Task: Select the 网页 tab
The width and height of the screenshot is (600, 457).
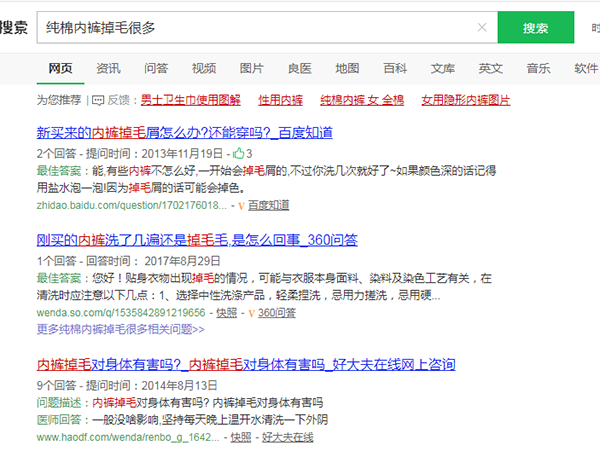Action: pos(60,69)
